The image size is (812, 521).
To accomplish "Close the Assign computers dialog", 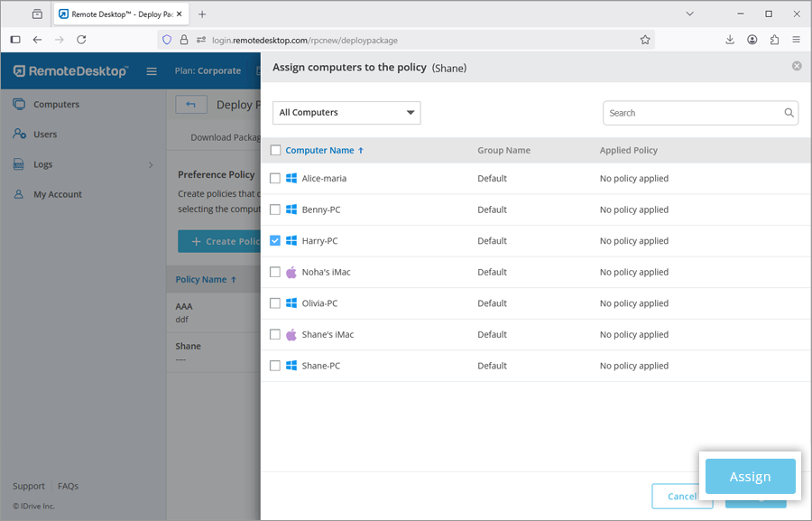I will pos(797,66).
